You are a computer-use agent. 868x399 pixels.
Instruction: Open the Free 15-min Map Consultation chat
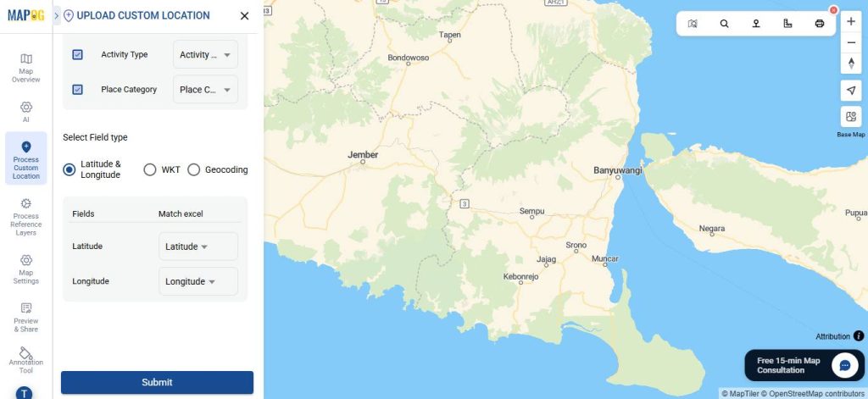click(844, 365)
